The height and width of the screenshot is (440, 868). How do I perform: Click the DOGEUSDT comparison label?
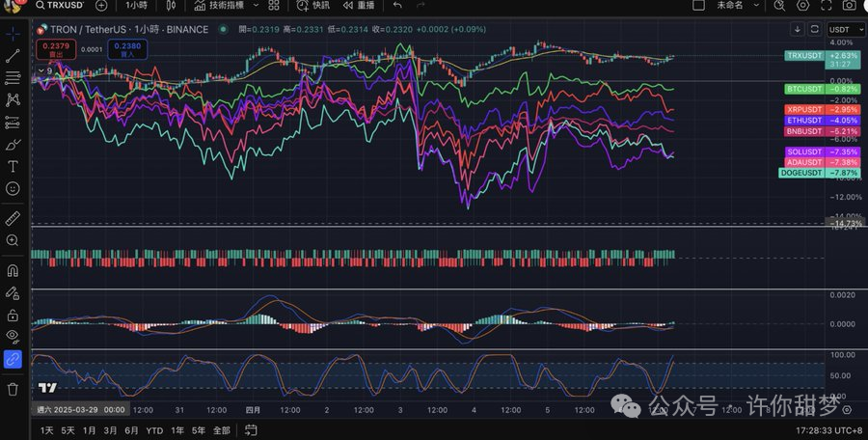pos(801,173)
